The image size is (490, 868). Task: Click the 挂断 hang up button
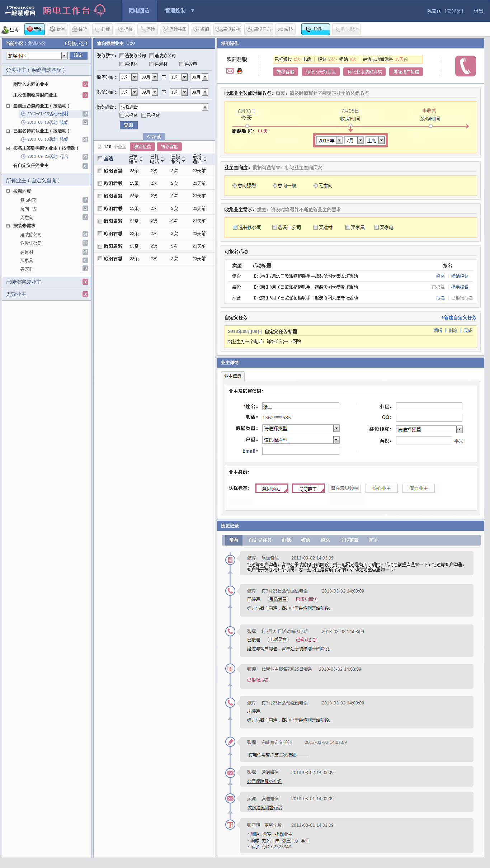pyautogui.click(x=102, y=29)
